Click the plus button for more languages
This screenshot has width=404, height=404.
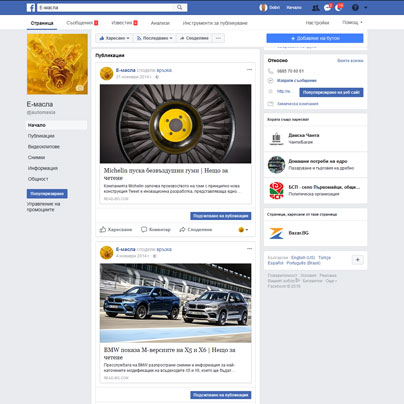click(358, 260)
